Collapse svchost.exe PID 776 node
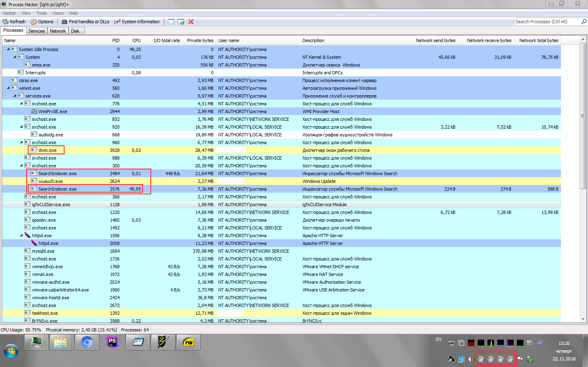This screenshot has height=367, width=588. (21, 103)
